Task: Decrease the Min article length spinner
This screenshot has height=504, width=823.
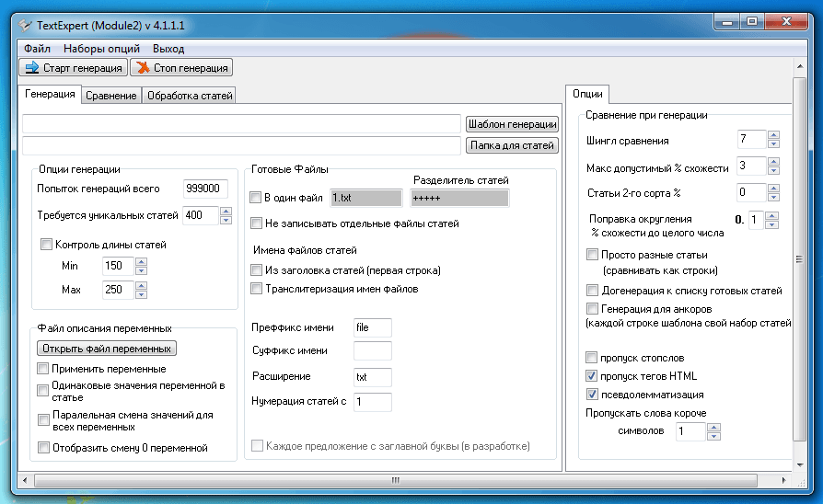Action: (x=141, y=270)
